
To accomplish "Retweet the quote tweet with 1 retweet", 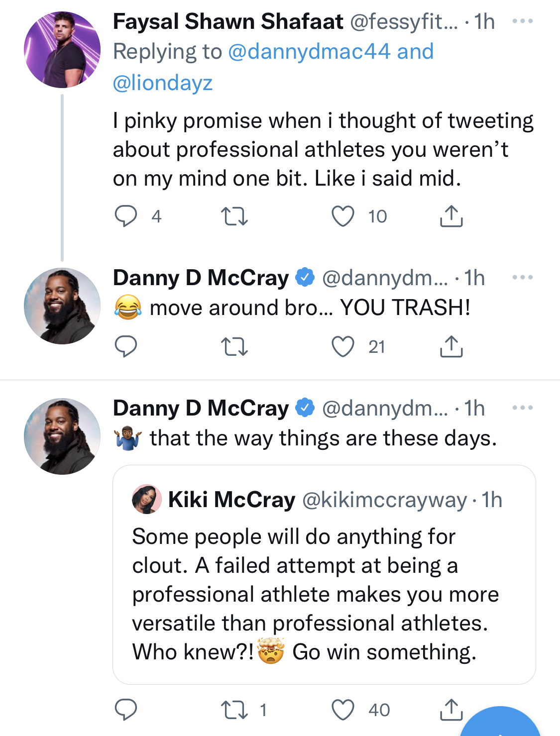I will point(234,710).
